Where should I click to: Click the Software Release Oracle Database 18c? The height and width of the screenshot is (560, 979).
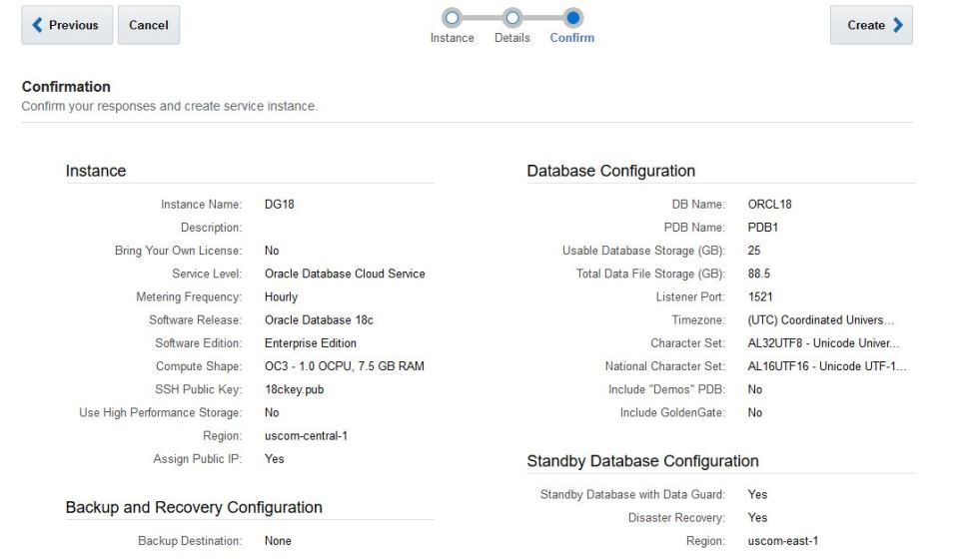(319, 320)
